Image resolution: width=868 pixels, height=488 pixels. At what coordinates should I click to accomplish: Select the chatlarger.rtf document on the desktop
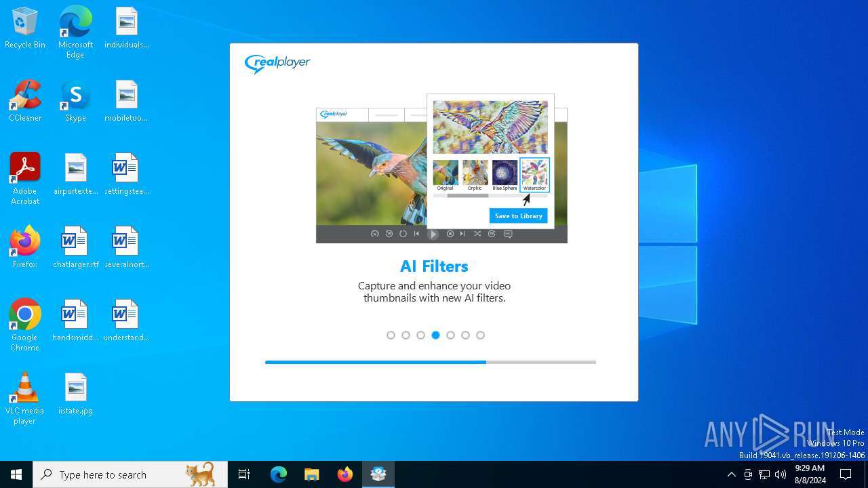point(75,248)
